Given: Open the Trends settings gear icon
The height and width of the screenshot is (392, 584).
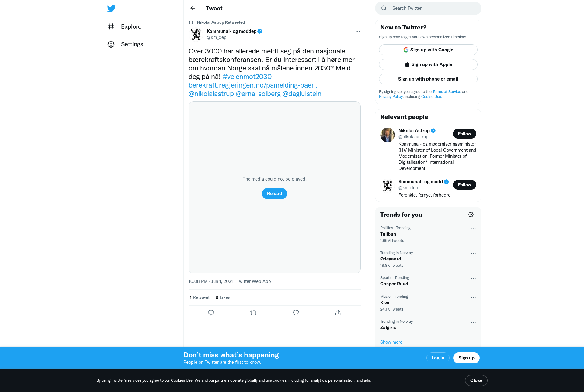Looking at the screenshot, I should coord(471,215).
